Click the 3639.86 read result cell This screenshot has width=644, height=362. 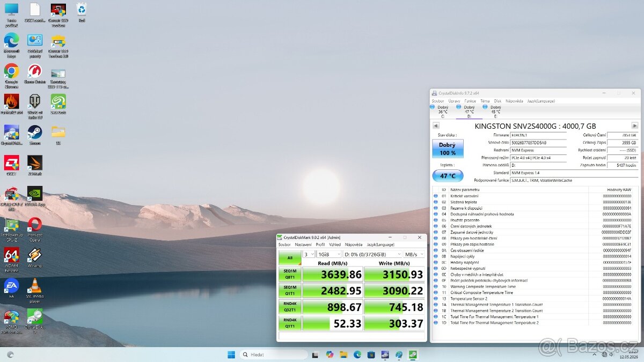pyautogui.click(x=333, y=274)
